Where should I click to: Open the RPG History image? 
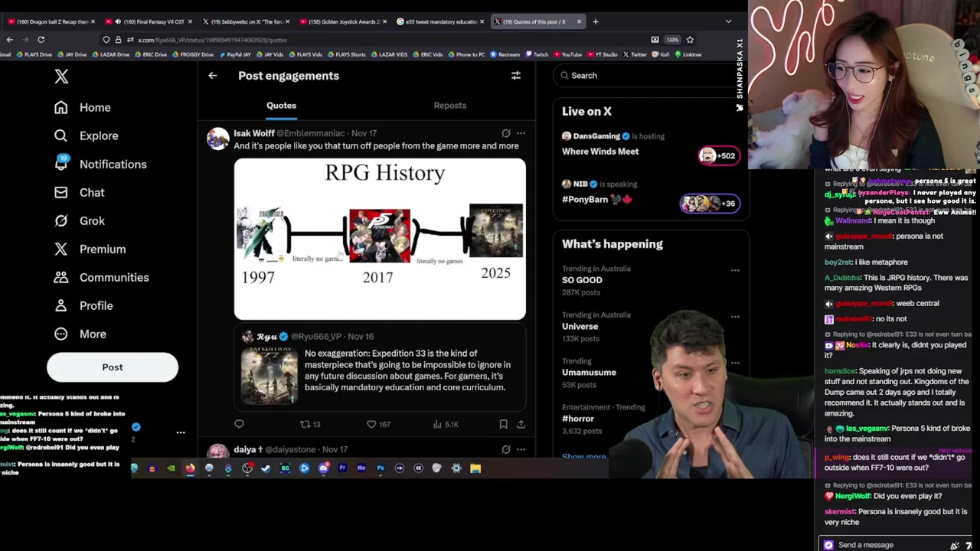380,239
